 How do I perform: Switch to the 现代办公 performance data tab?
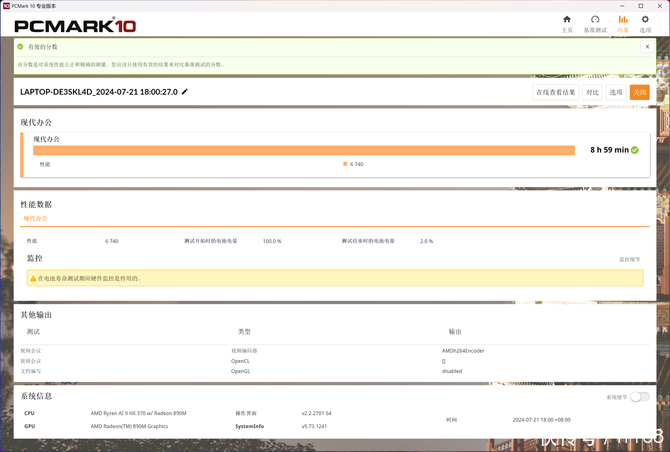point(36,218)
